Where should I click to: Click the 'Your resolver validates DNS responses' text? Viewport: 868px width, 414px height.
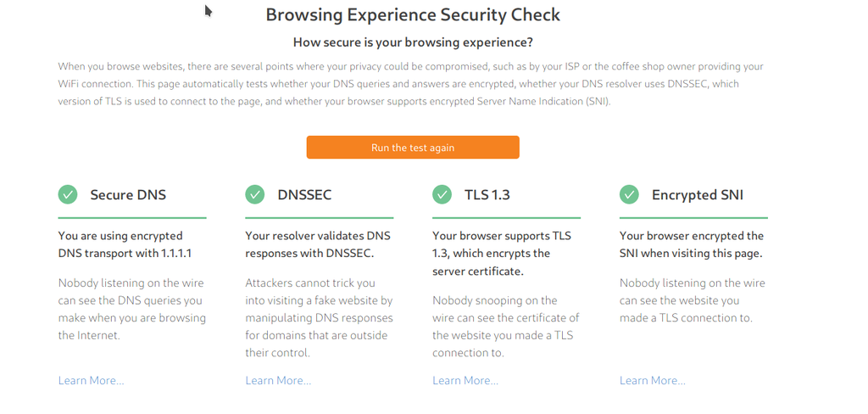[318, 244]
